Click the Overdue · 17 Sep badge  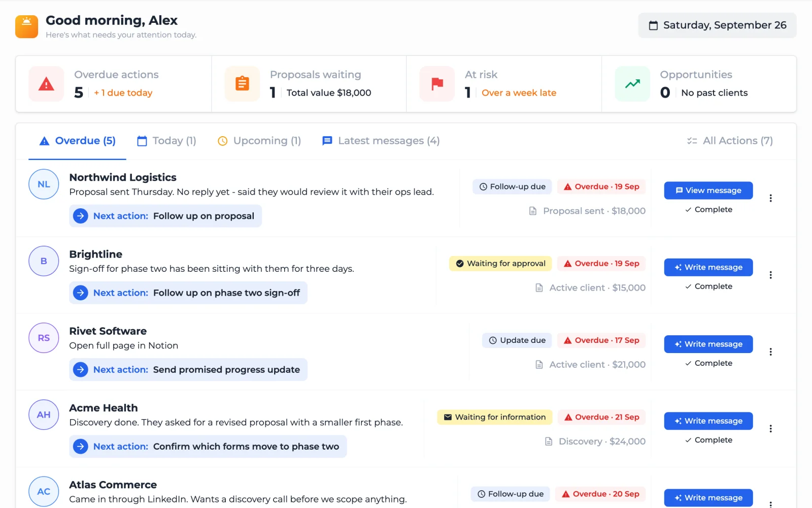click(601, 340)
